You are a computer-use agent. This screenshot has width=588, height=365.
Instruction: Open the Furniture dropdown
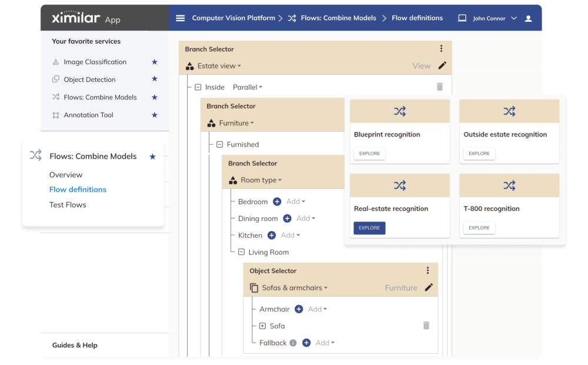click(x=236, y=123)
